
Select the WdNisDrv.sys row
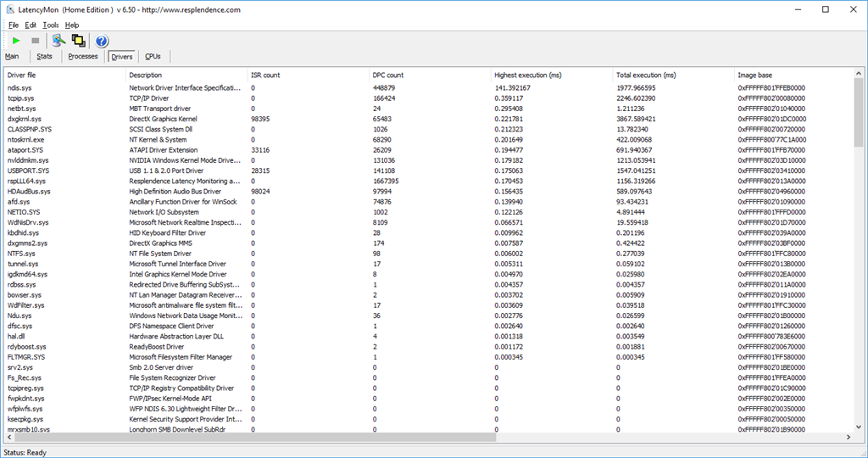tap(429, 222)
